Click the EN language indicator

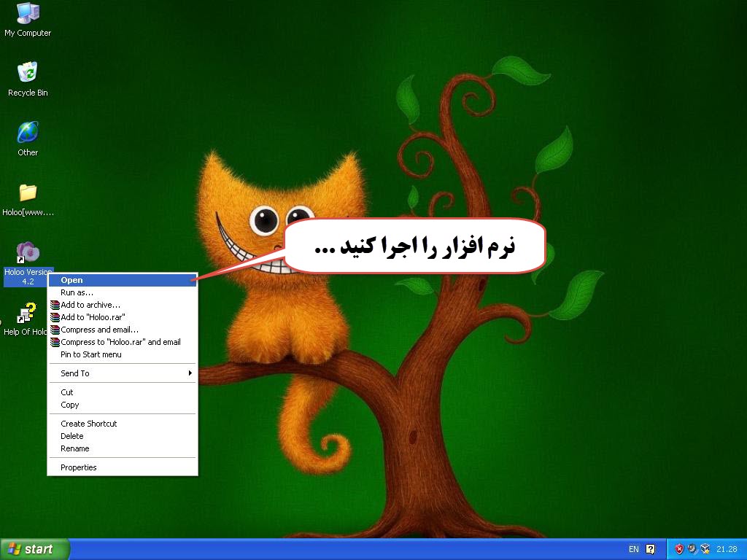(633, 549)
